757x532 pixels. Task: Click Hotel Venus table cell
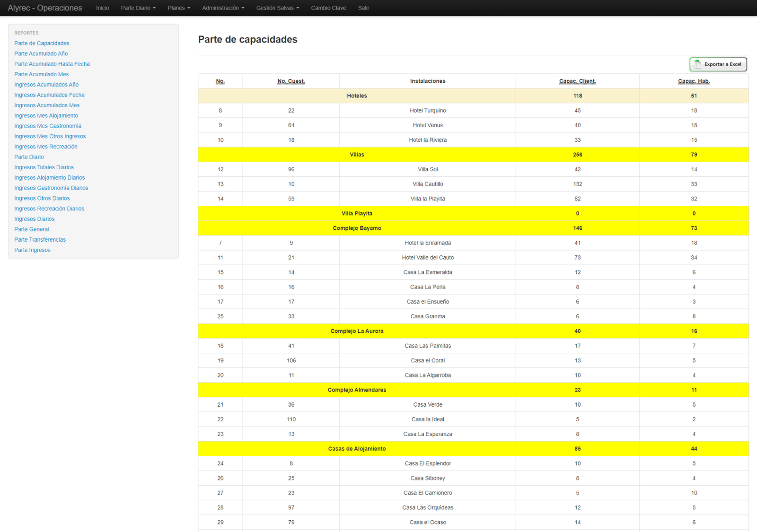(x=428, y=125)
